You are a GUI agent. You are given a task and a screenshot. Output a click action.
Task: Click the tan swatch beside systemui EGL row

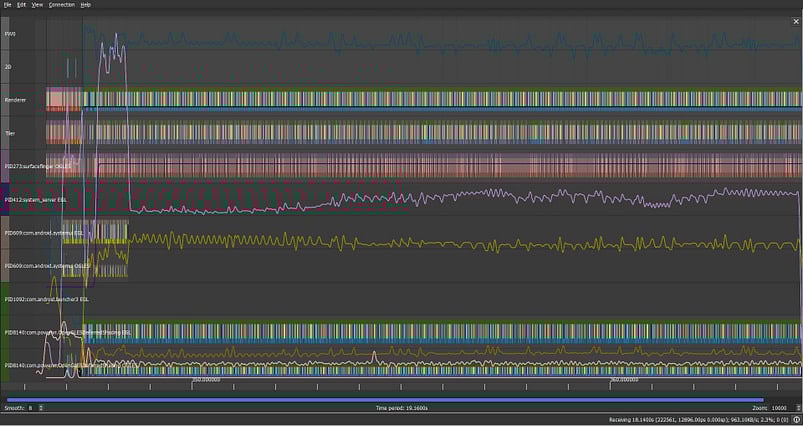[x=5, y=232]
